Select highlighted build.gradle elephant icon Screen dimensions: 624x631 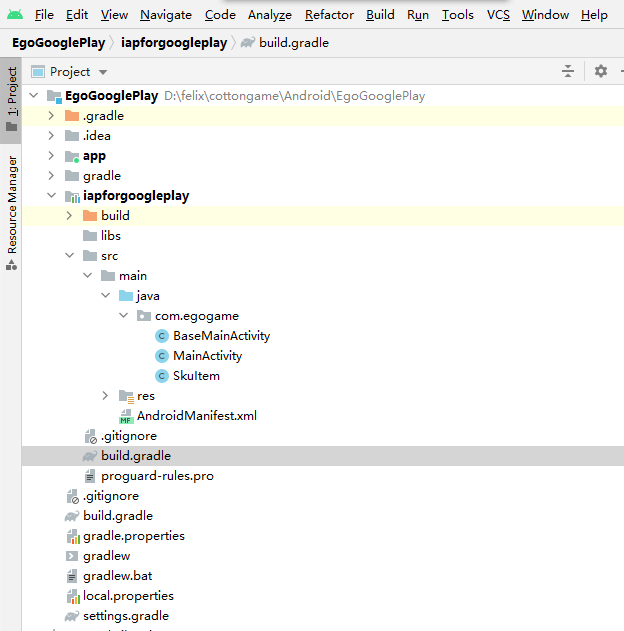coord(90,456)
